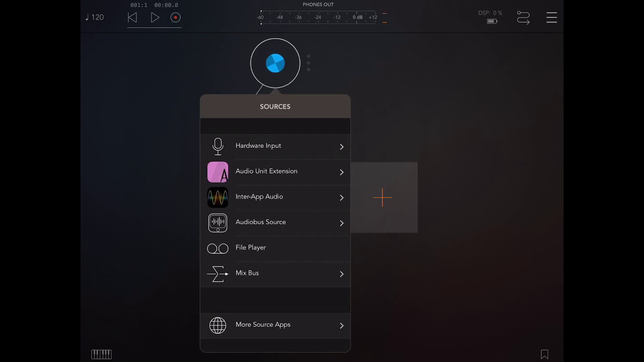Arm recording with the red record button
The width and height of the screenshot is (644, 362).
176,18
